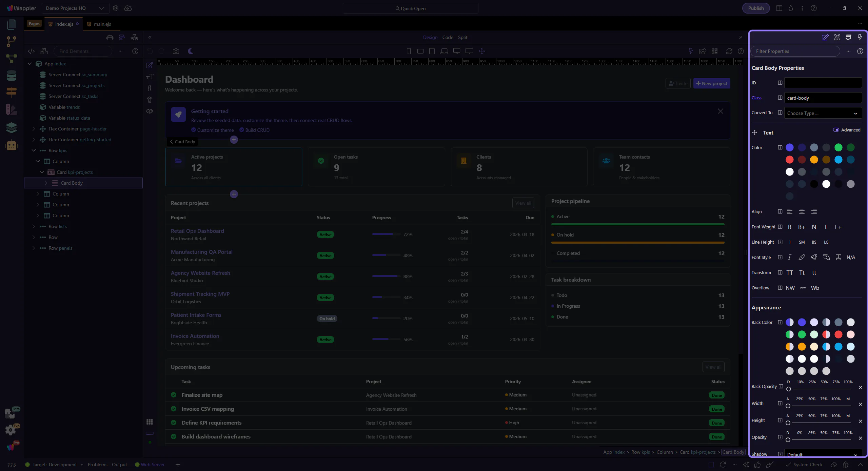
Task: Click the project settings gear icon
Action: (116, 8)
